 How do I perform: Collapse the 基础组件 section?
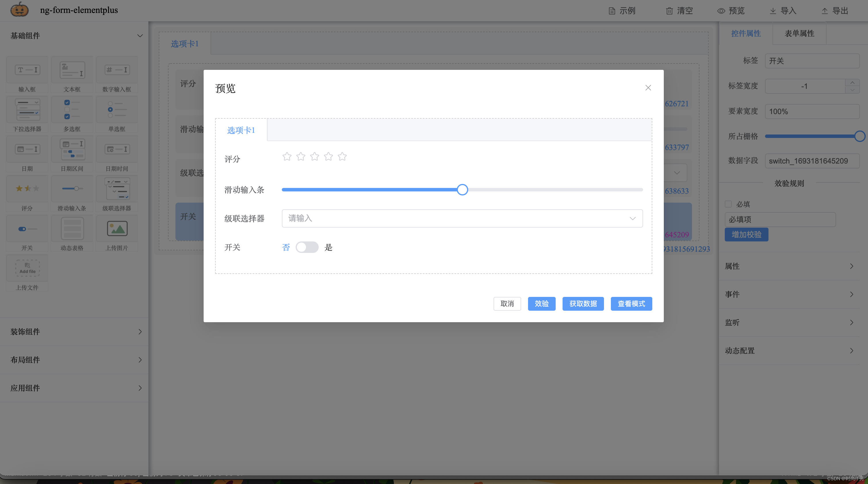140,36
